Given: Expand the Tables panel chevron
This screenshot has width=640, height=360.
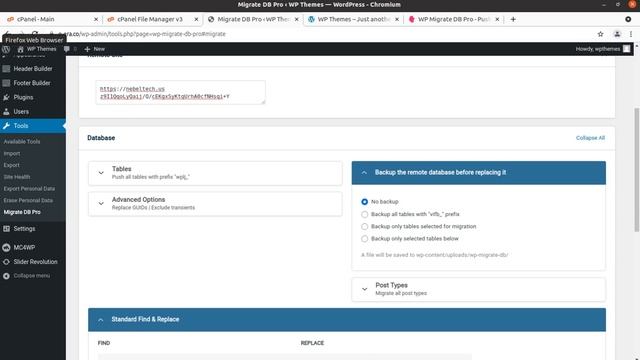Looking at the screenshot, I should point(101,173).
